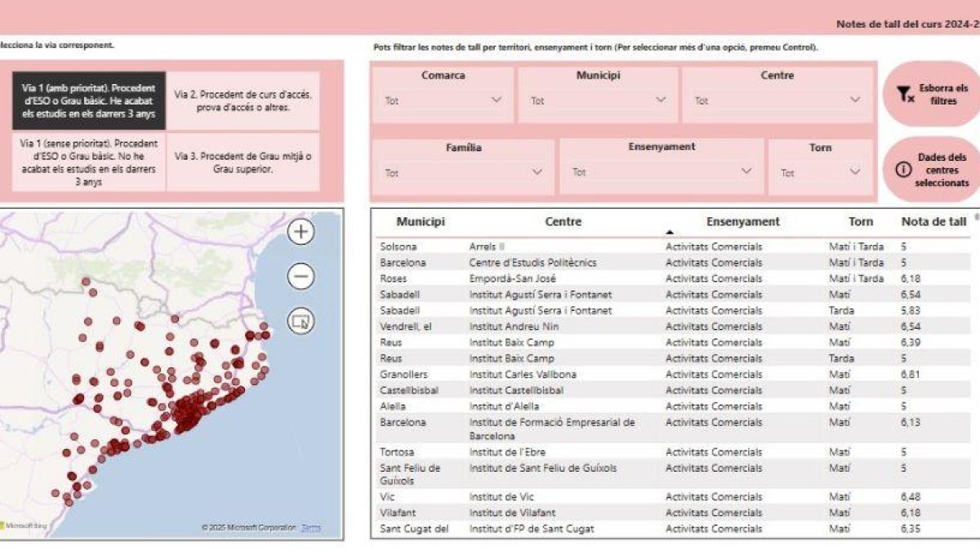
Task: Open the Ensenyament dropdown
Action: 745,172
